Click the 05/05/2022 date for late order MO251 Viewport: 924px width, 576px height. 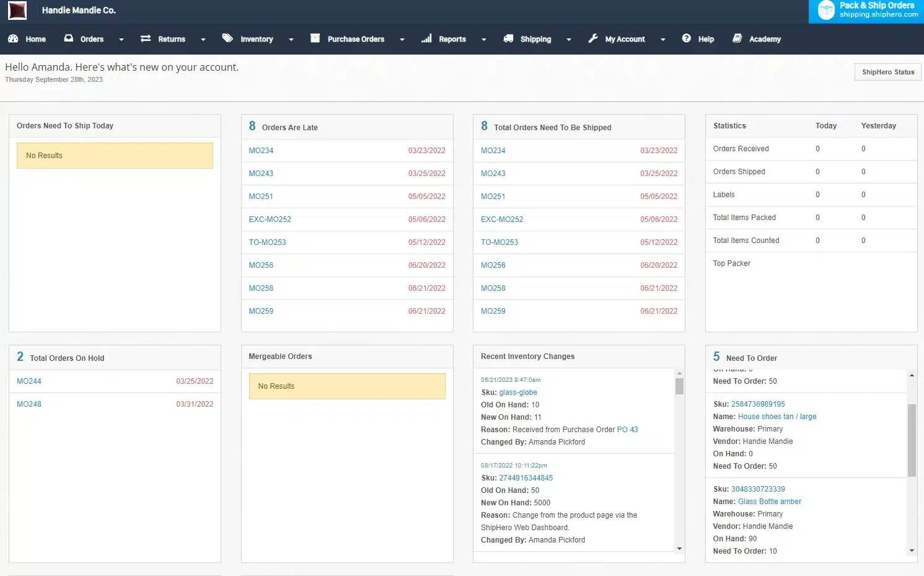[426, 197]
